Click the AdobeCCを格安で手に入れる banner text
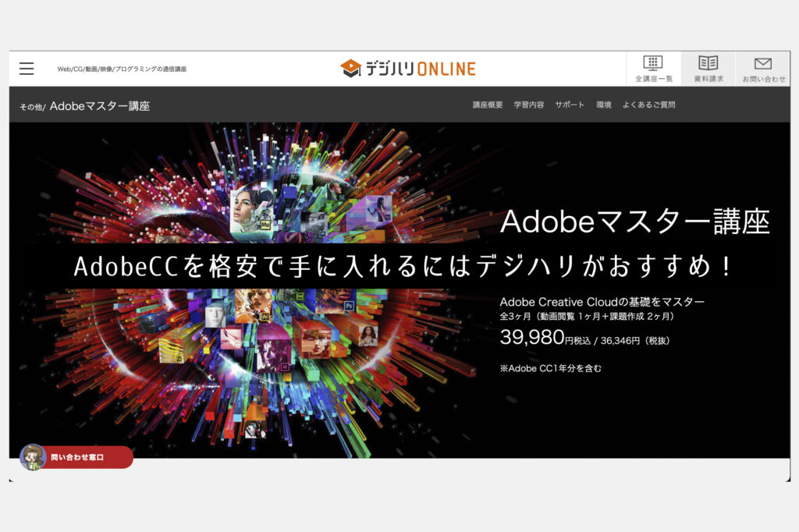 click(403, 266)
